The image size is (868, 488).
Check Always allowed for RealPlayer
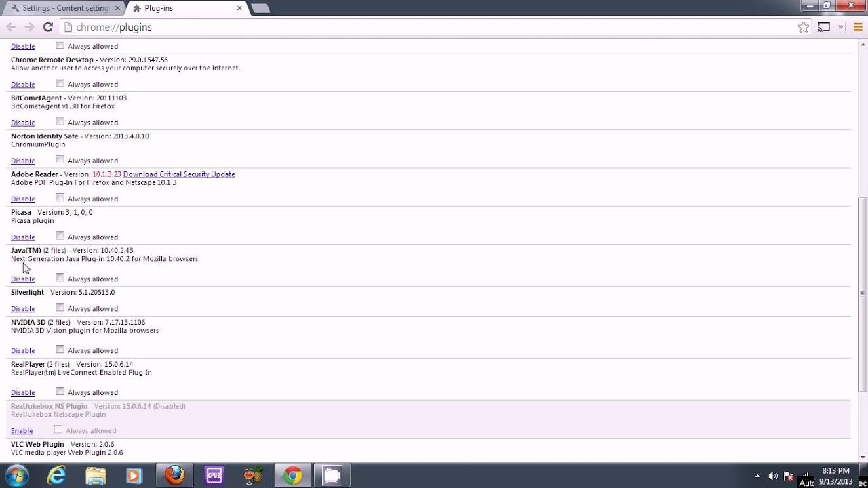60,392
